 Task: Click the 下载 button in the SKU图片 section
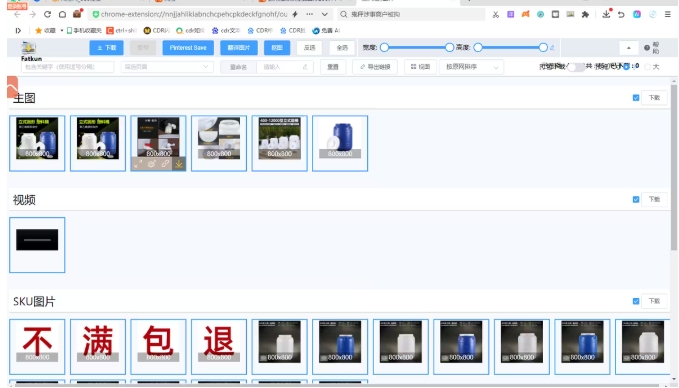654,301
